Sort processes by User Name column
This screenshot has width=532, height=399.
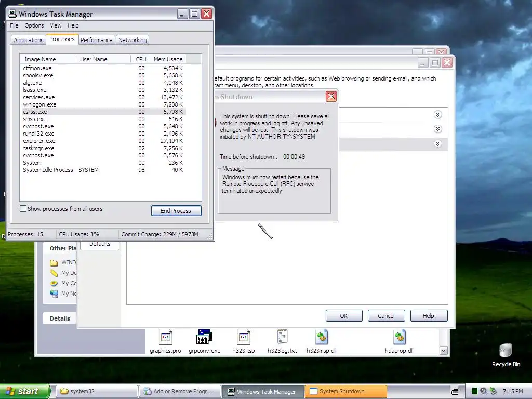[x=102, y=59]
